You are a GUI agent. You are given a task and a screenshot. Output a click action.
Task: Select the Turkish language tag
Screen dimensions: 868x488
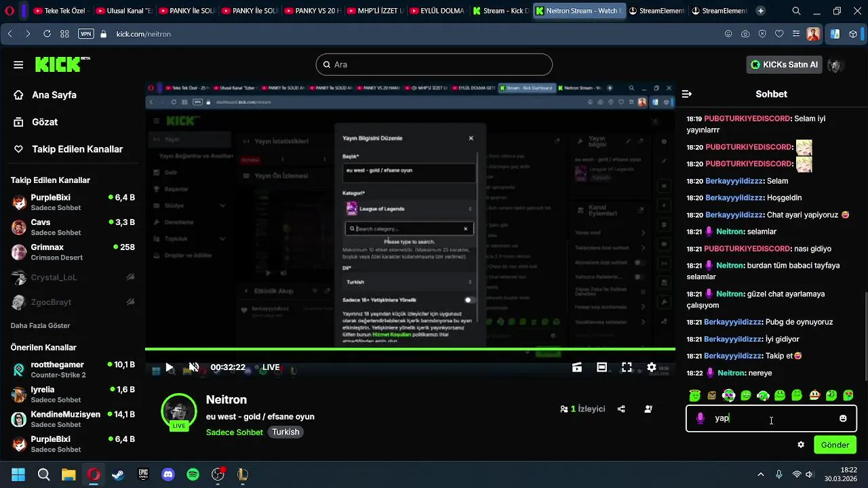point(285,432)
